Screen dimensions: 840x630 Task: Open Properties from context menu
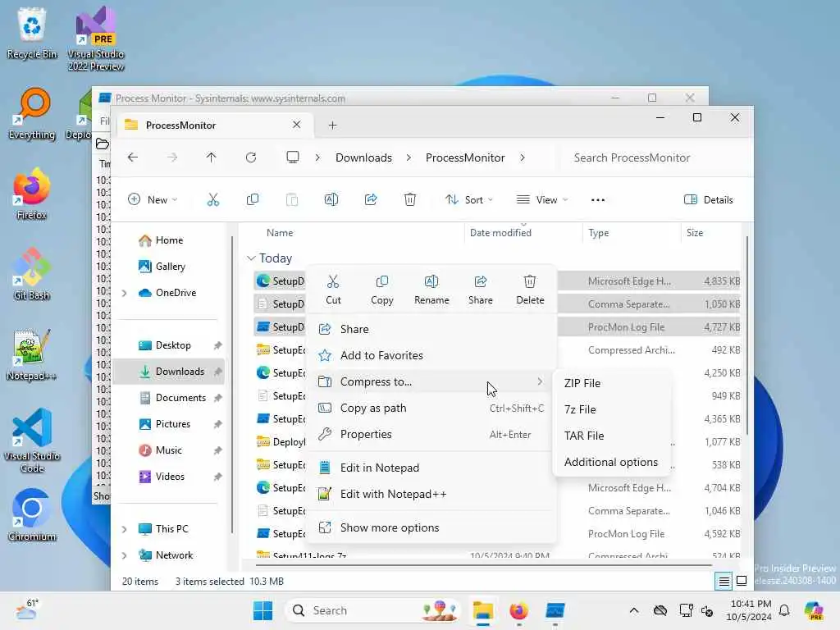click(x=431, y=434)
